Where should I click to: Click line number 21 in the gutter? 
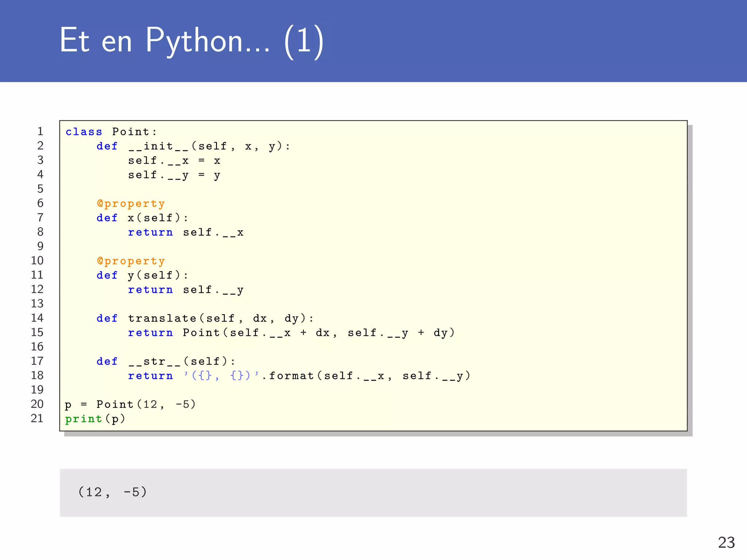tap(37, 418)
